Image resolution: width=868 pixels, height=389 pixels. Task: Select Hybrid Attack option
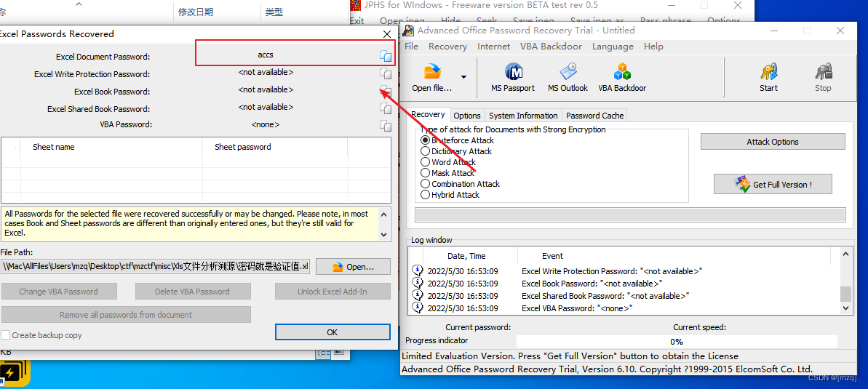click(x=425, y=195)
